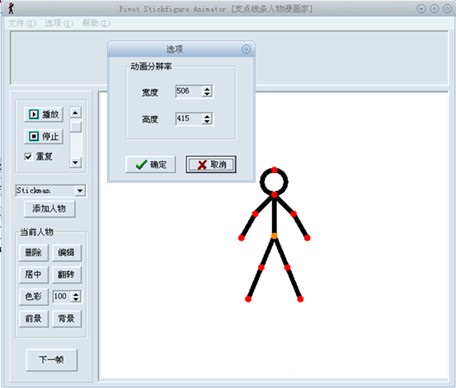Click the 前景 foreground button
Screen dimensions: 456x388
pyautogui.click(x=34, y=318)
